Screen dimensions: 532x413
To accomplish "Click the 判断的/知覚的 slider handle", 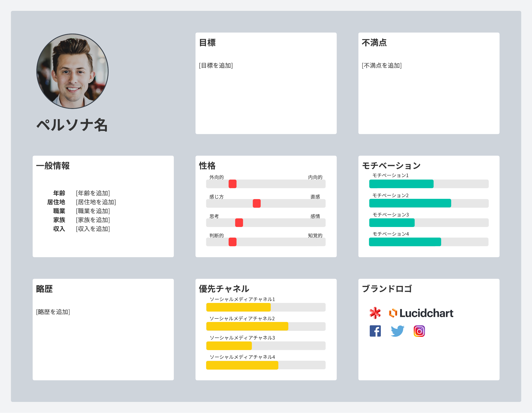I will (232, 242).
